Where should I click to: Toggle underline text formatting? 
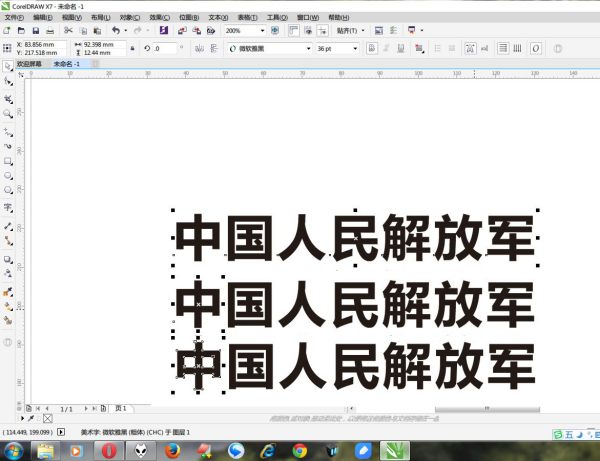[x=401, y=49]
